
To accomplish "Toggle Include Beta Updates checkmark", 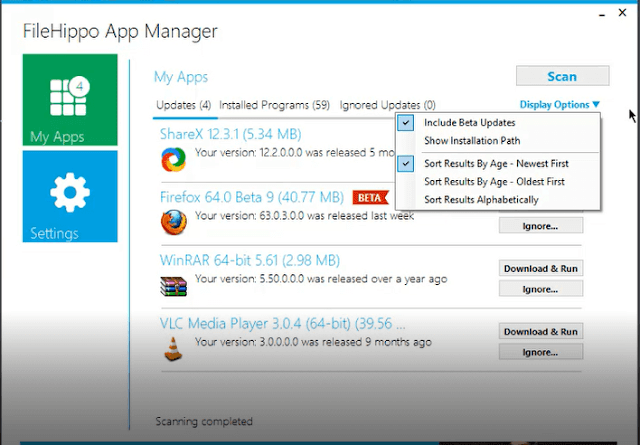I will coord(406,122).
